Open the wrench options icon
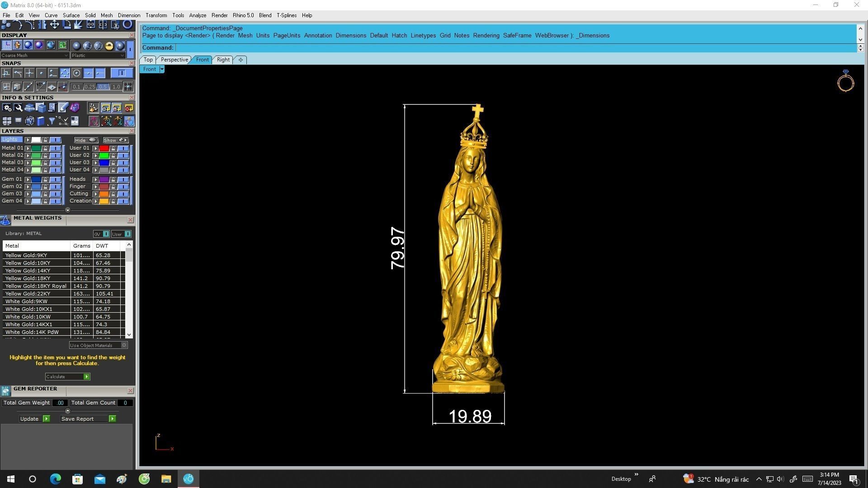 [x=18, y=108]
